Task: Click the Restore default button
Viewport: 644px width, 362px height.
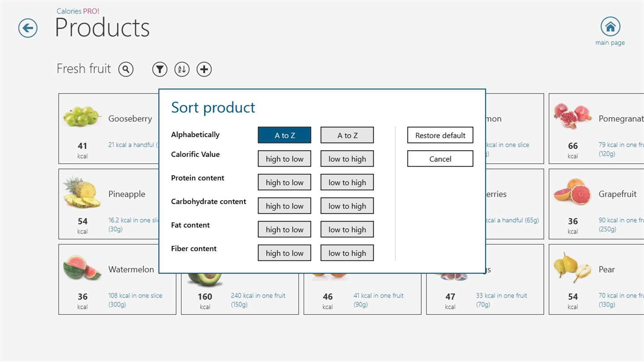Action: tap(440, 135)
